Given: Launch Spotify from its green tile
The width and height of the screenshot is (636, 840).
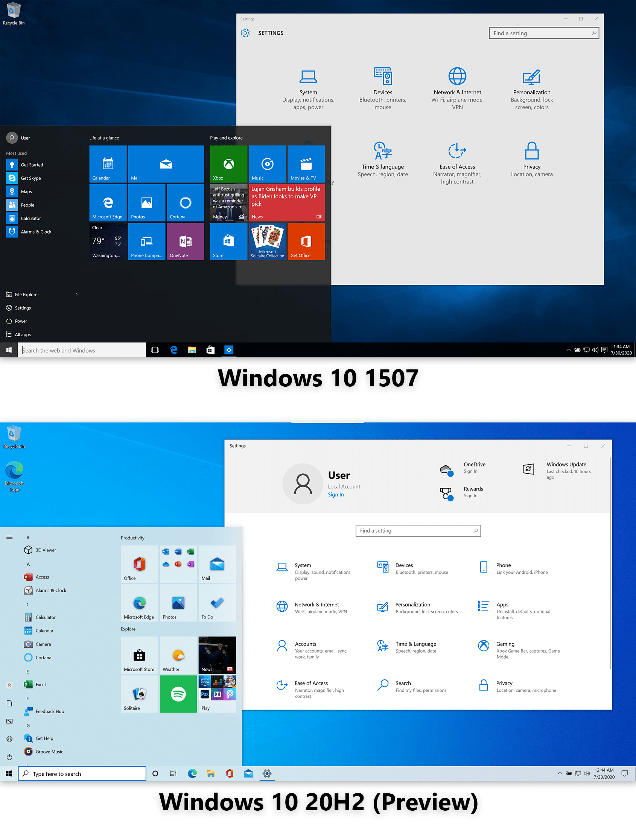Looking at the screenshot, I should click(x=178, y=694).
